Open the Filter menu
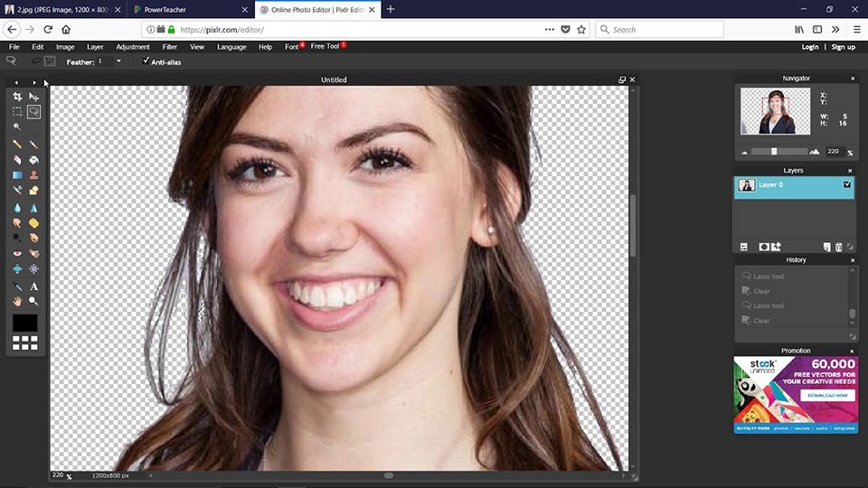Image resolution: width=868 pixels, height=488 pixels. pyautogui.click(x=169, y=47)
